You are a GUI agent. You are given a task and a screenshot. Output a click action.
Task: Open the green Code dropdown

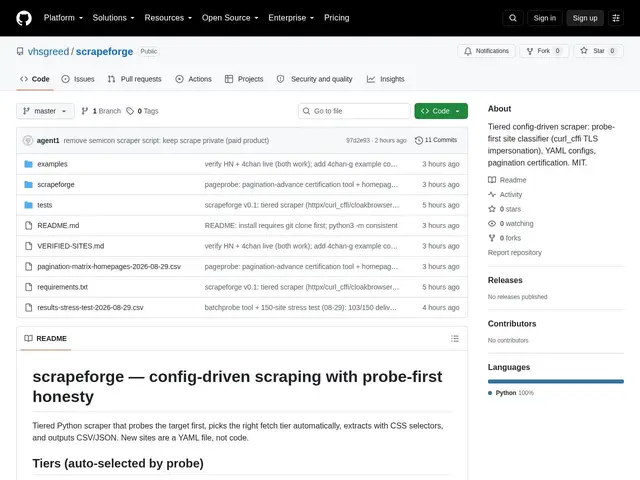(441, 111)
